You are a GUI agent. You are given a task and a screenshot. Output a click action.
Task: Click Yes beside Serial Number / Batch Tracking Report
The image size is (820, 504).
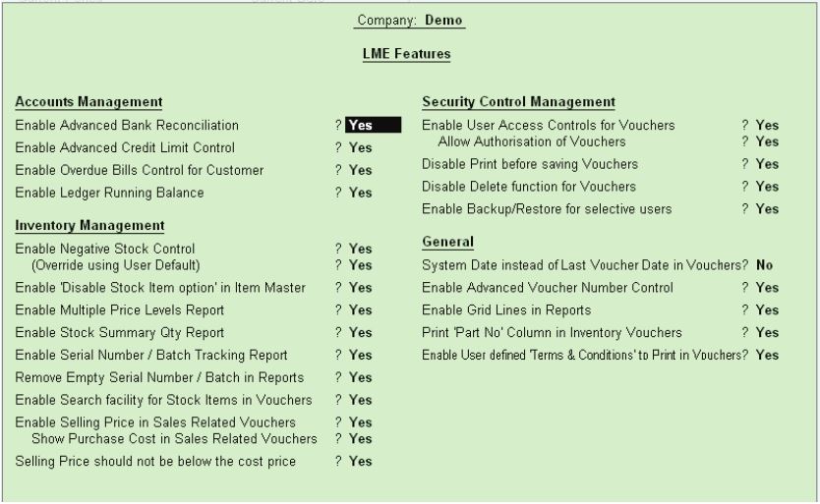pos(361,356)
